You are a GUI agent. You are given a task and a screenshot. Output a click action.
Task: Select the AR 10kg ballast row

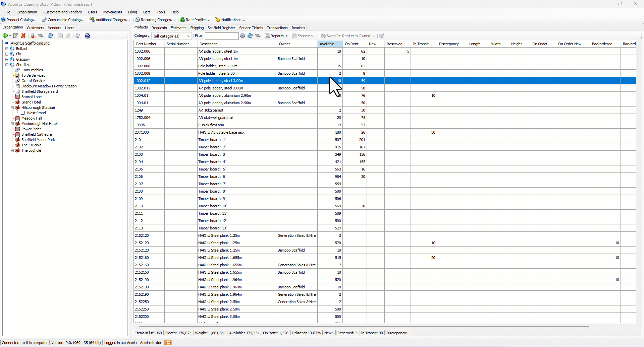click(x=385, y=110)
